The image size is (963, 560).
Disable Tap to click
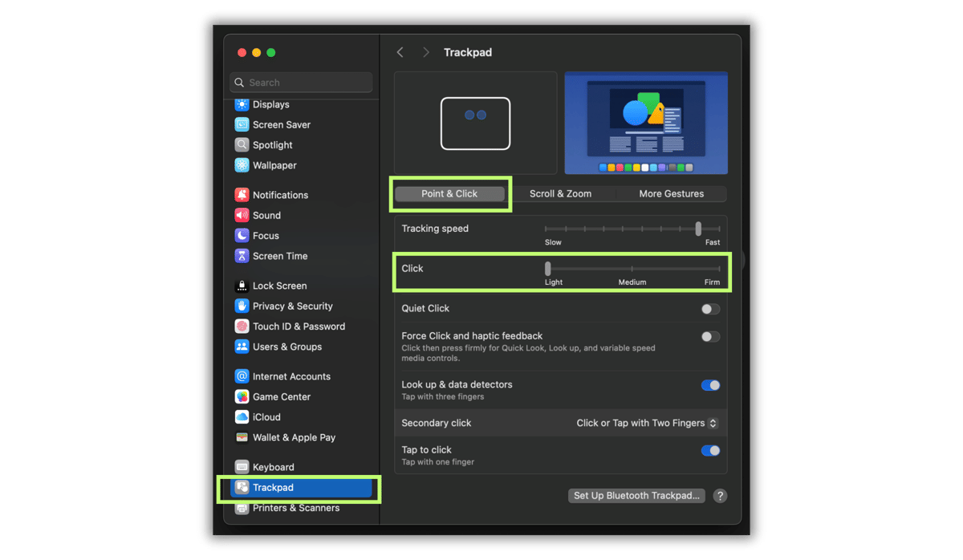(709, 450)
